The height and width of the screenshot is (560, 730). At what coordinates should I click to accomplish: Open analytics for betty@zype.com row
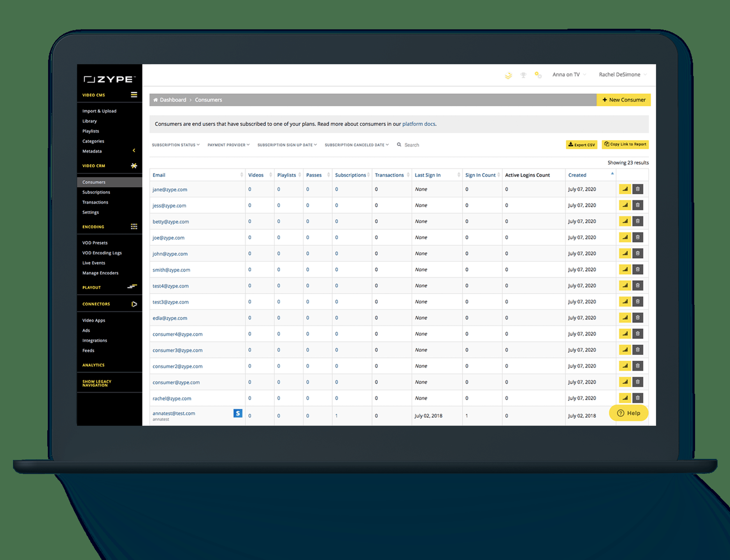[625, 221]
